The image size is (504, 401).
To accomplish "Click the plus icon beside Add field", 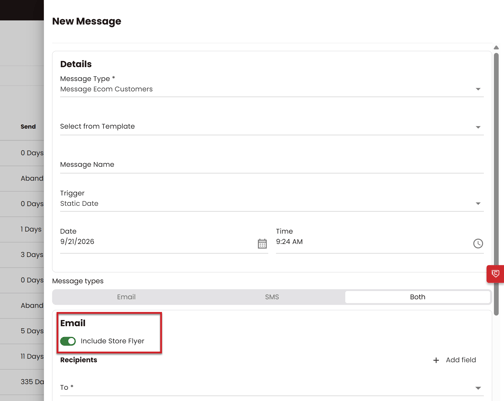I will pos(436,360).
